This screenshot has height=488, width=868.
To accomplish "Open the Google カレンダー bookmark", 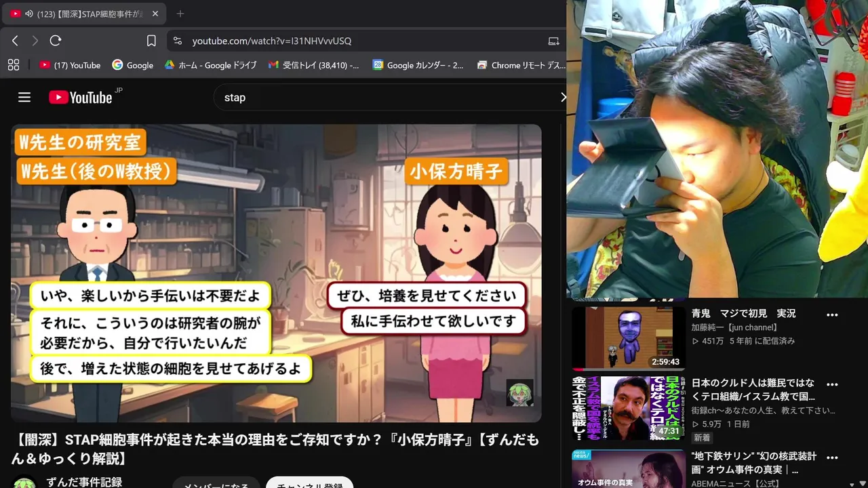I will pos(418,65).
